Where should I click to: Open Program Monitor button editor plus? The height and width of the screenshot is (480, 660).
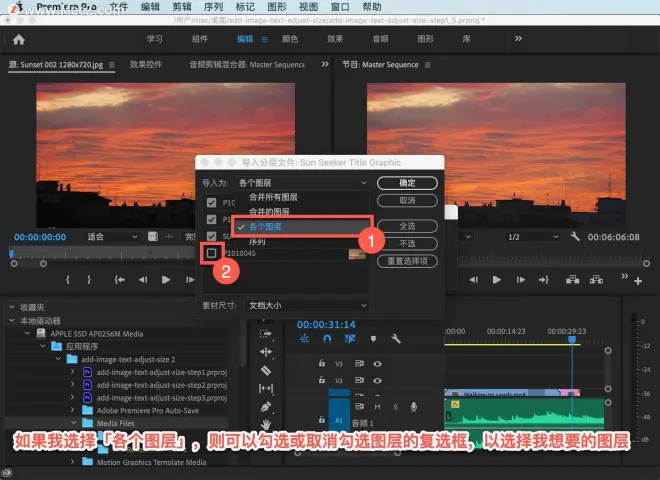638,281
